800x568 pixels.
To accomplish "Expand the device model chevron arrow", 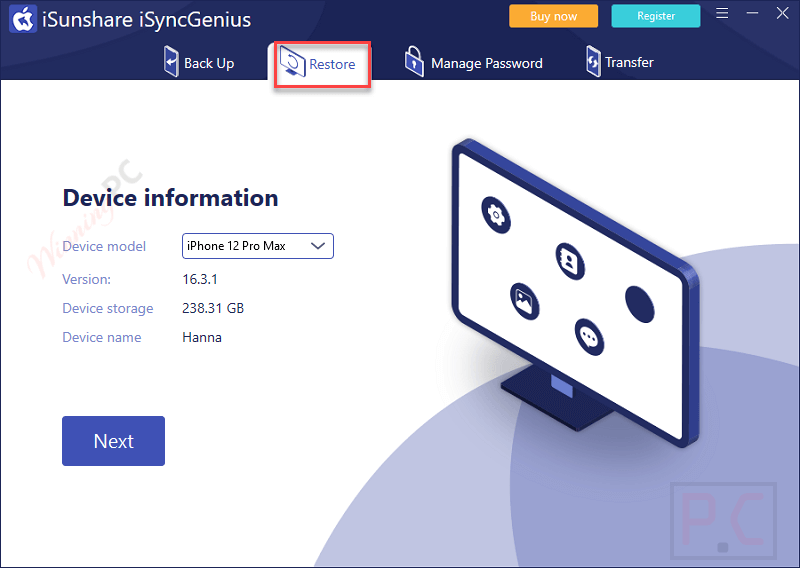I will click(x=318, y=246).
